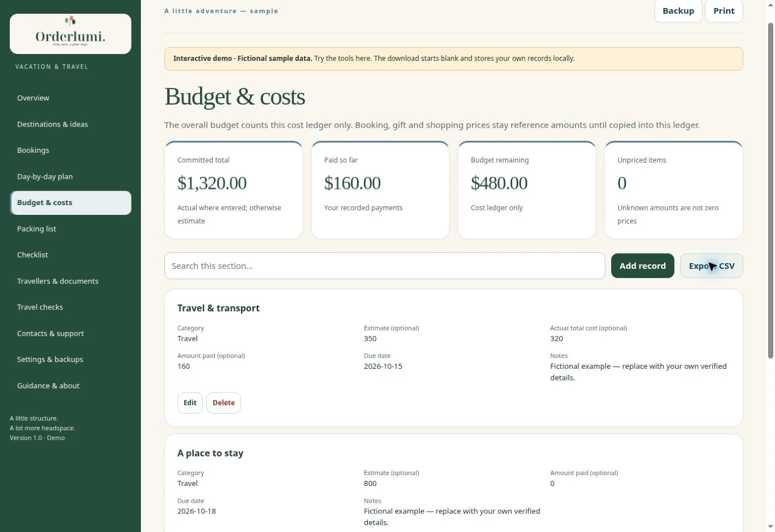This screenshot has width=775, height=532.
Task: Click 'A little adventure — sample' header text
Action: click(x=221, y=11)
